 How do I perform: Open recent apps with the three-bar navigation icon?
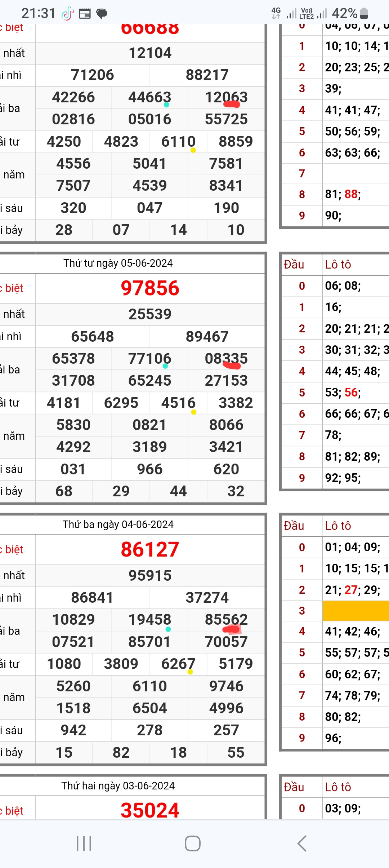tap(84, 843)
